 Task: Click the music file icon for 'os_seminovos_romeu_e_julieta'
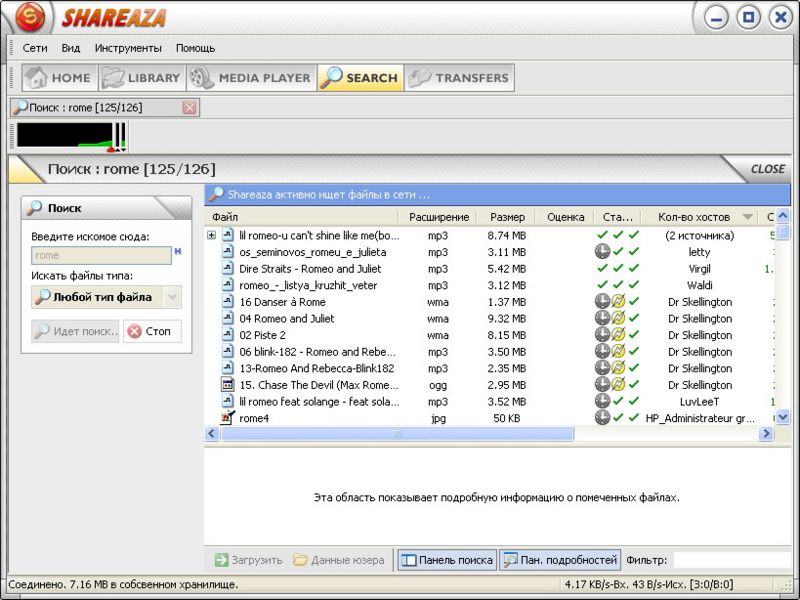point(228,252)
